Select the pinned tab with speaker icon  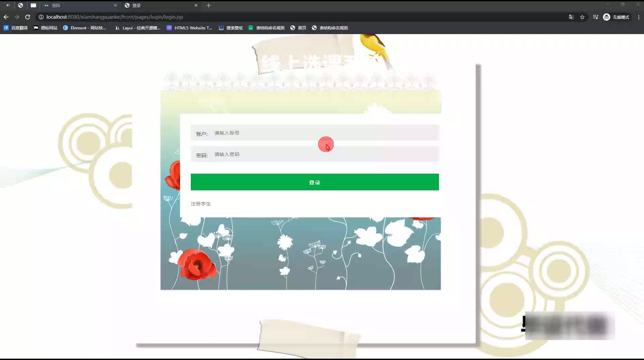[x=8, y=5]
